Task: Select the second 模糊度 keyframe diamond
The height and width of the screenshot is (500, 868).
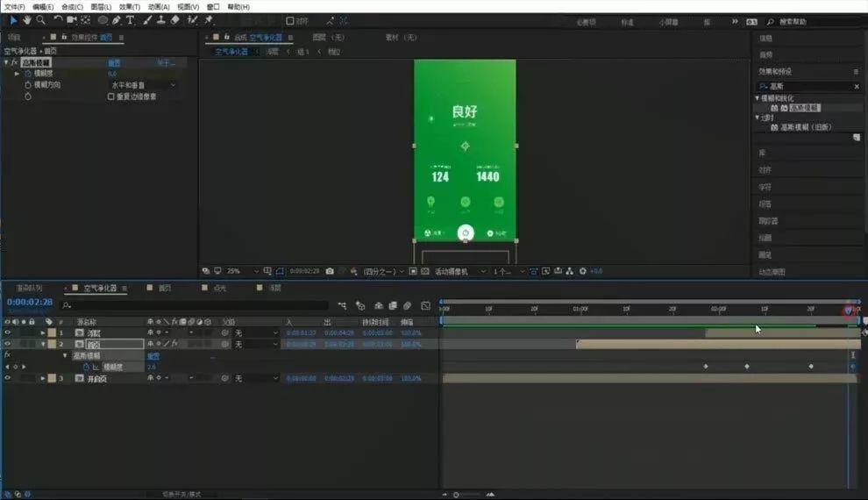Action: tap(747, 367)
